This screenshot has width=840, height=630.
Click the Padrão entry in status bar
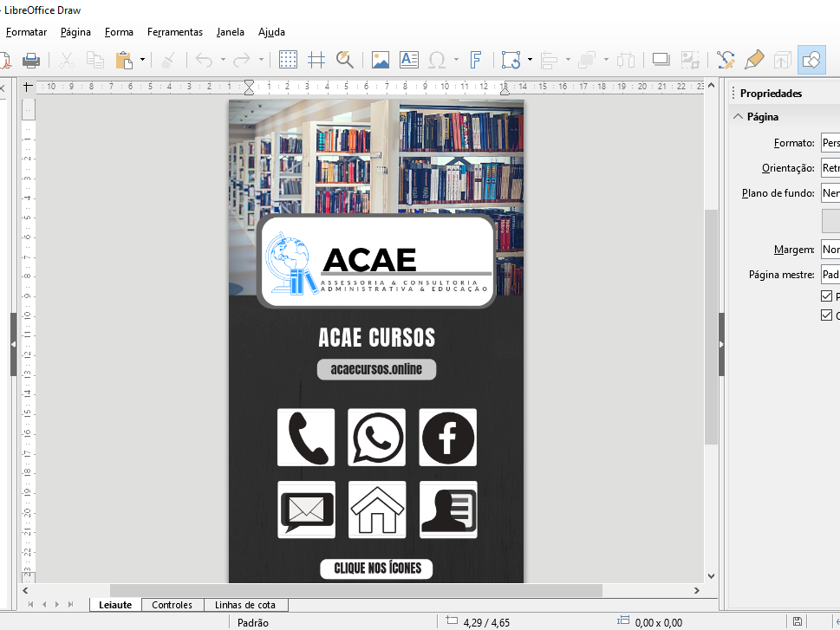(253, 622)
